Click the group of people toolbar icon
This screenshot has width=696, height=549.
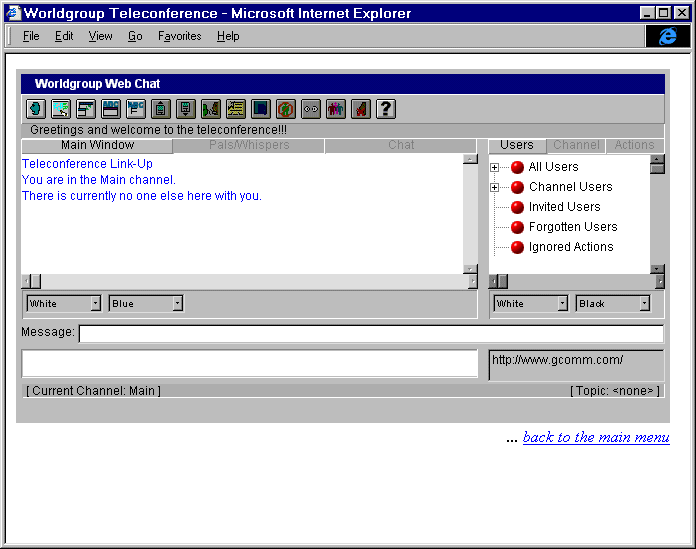click(335, 109)
